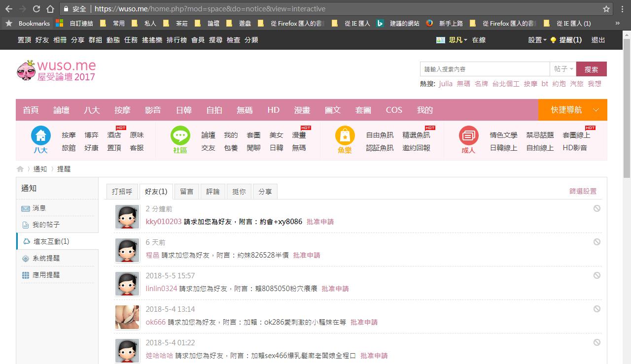Image resolution: width=631 pixels, height=364 pixels.
Task: Expand the 快捷導航 quick navigation menu
Action: [572, 110]
